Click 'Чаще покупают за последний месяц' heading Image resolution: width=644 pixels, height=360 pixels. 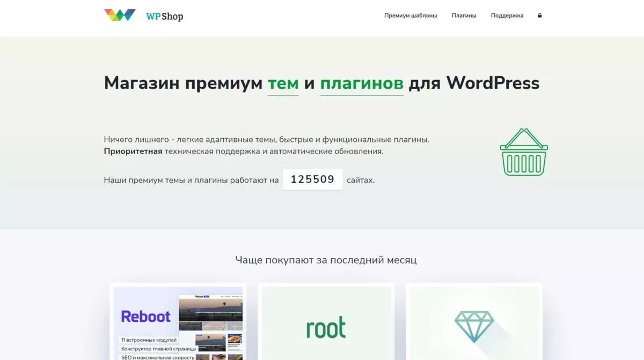point(326,260)
